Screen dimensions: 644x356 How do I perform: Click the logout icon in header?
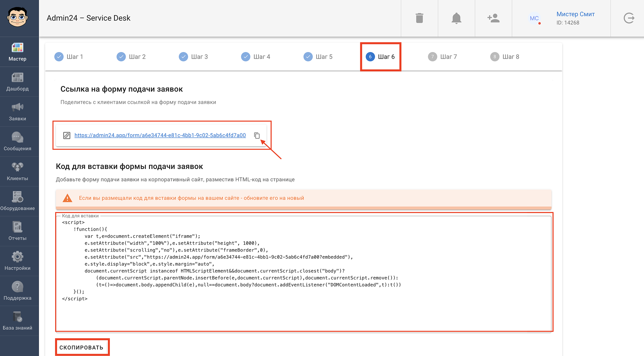click(x=629, y=18)
